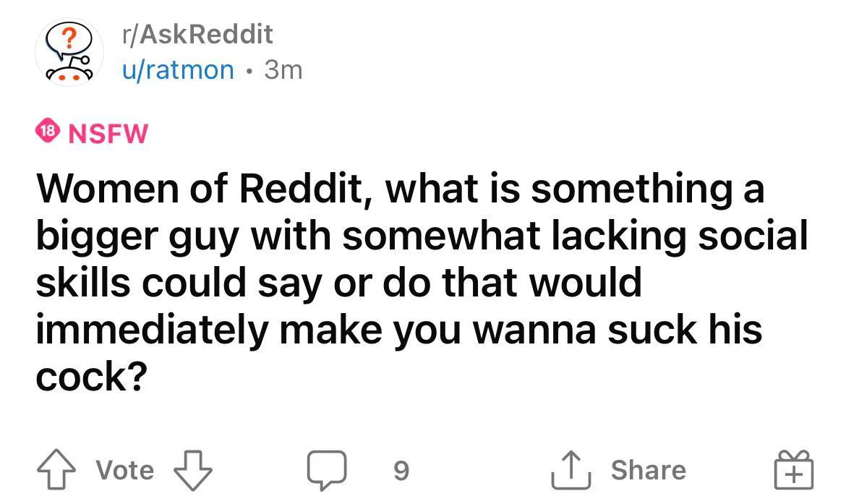The image size is (846, 504).
Task: View the 9 comments count
Action: (x=401, y=471)
